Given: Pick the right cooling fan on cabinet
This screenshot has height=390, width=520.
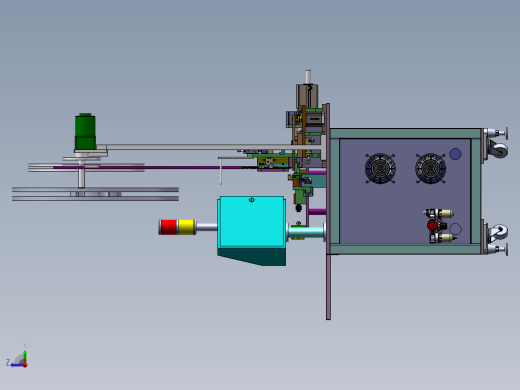Looking at the screenshot, I should tap(430, 168).
